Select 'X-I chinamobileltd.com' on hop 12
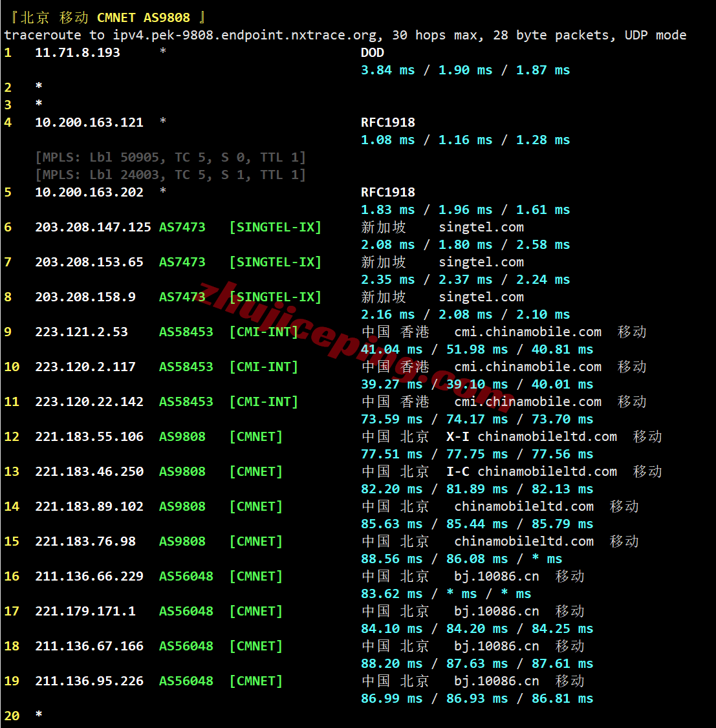Viewport: 716px width, 728px height. click(x=531, y=436)
